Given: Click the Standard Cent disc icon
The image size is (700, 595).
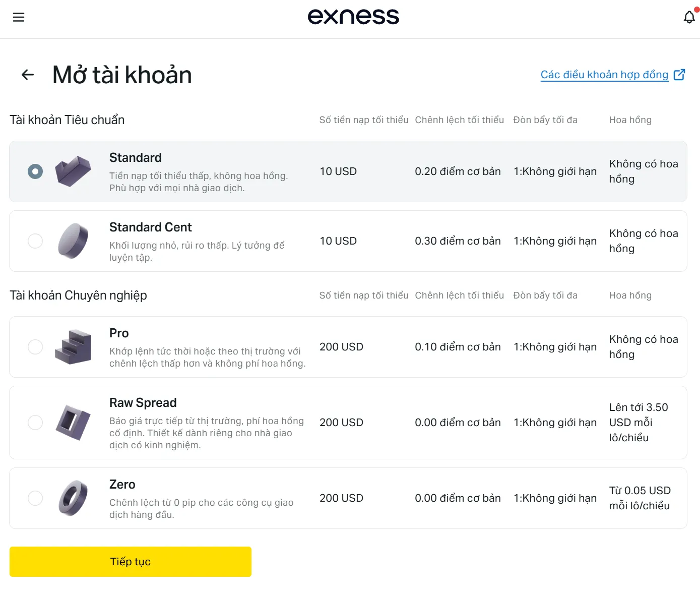Looking at the screenshot, I should [73, 241].
